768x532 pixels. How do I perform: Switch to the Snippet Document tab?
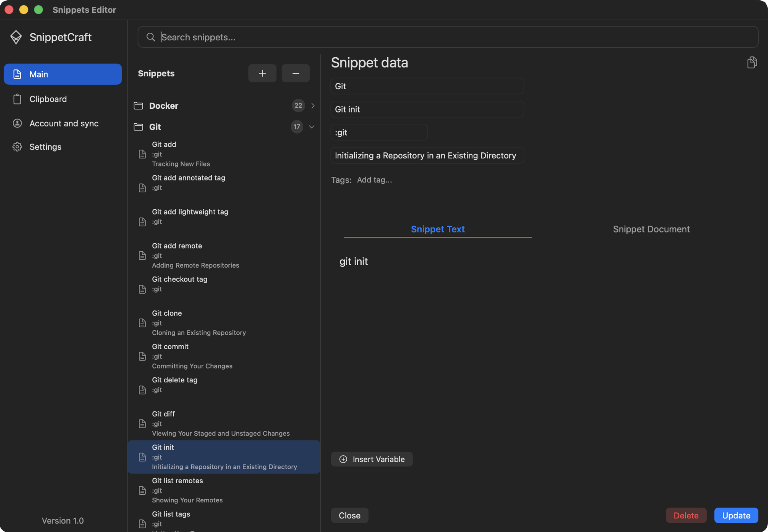[651, 229]
